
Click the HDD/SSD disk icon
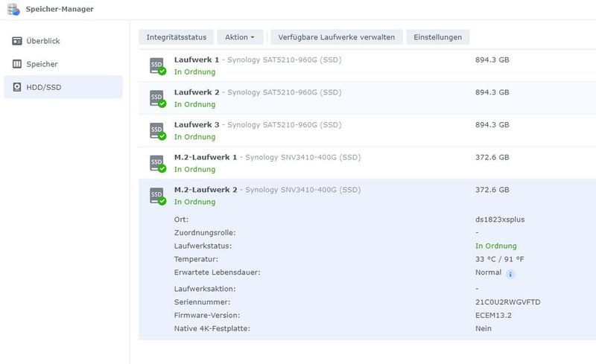[17, 87]
